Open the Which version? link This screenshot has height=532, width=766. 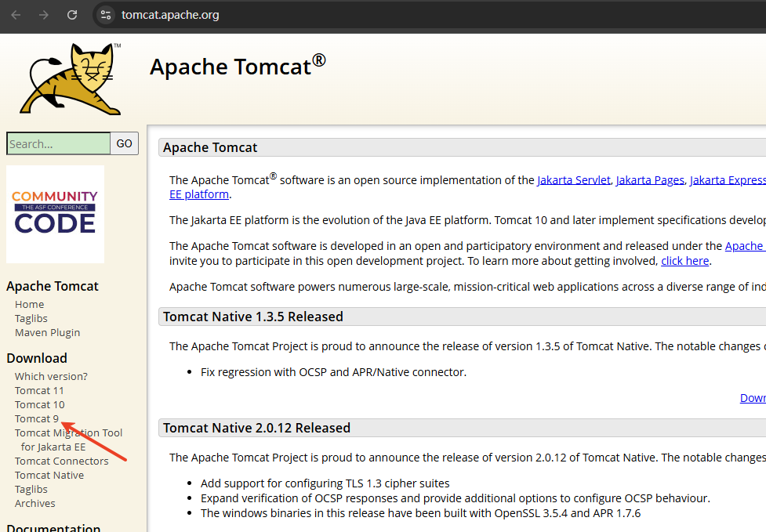point(51,376)
